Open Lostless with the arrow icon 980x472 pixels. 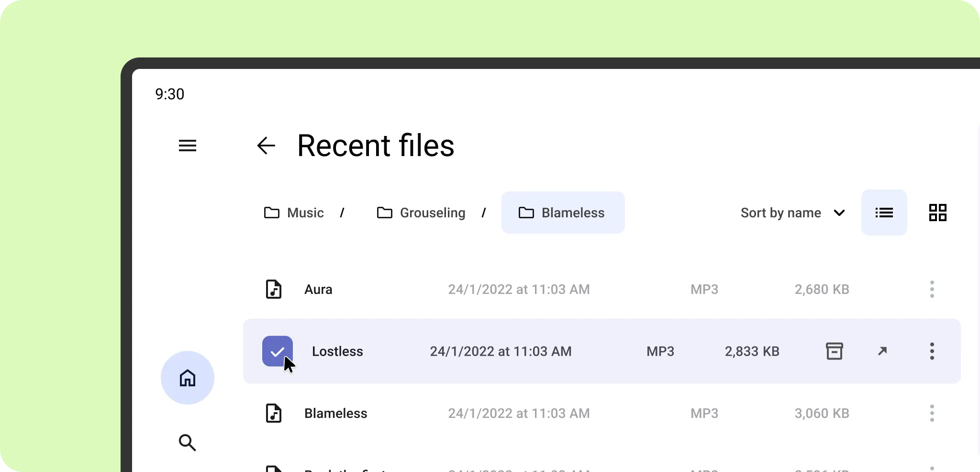tap(882, 351)
